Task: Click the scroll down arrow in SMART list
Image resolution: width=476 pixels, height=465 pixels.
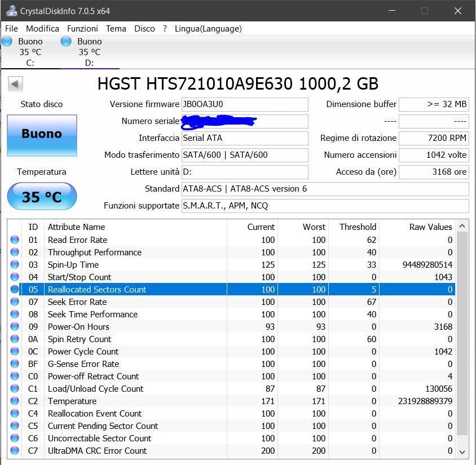Action: click(x=462, y=452)
